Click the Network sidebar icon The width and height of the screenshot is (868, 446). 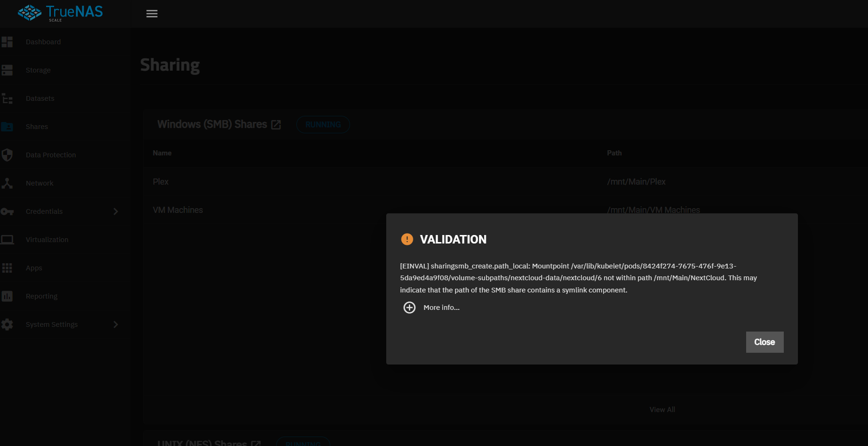[x=7, y=183]
